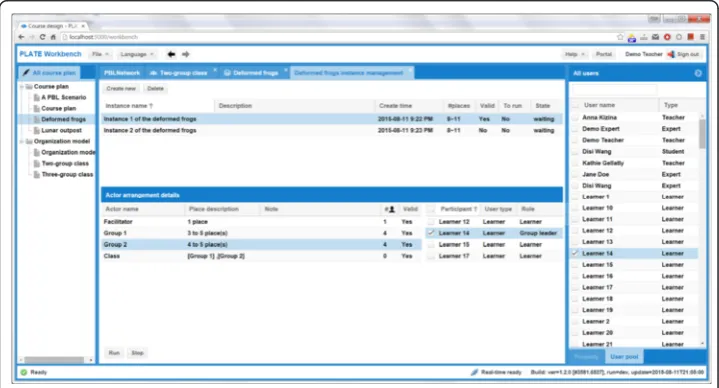Close the Two-group class tab
This screenshot has width=719, height=388.
[215, 70]
